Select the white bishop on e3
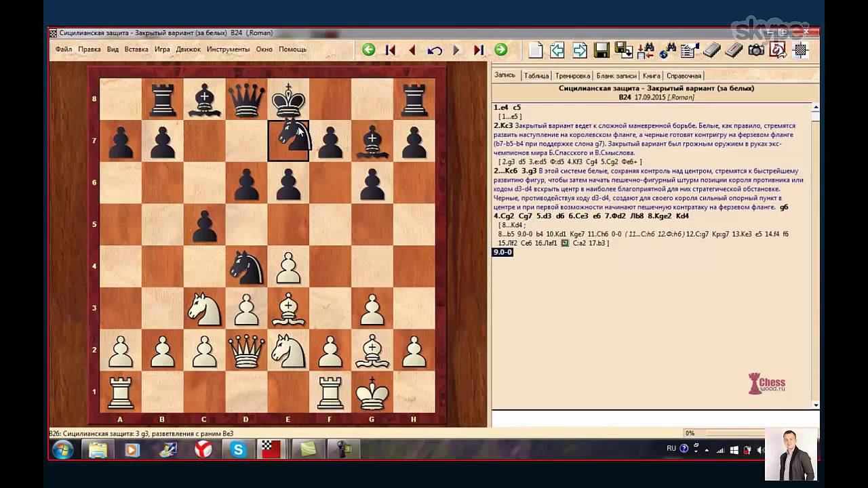This screenshot has width=868, height=488. point(288,308)
